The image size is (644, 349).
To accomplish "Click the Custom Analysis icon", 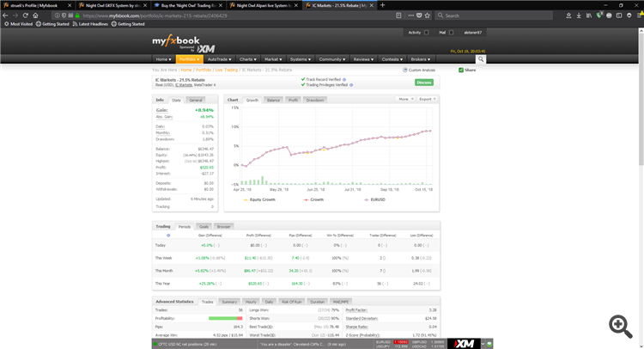I will [x=404, y=70].
